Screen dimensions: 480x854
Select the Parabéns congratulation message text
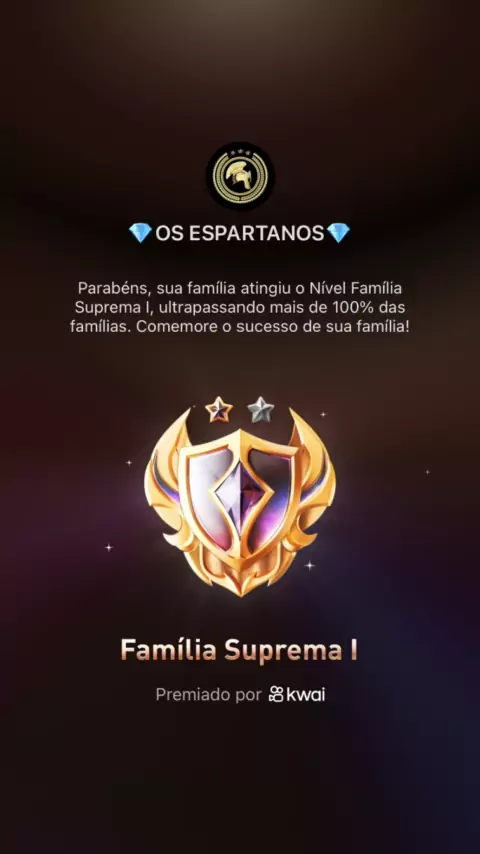(x=240, y=307)
